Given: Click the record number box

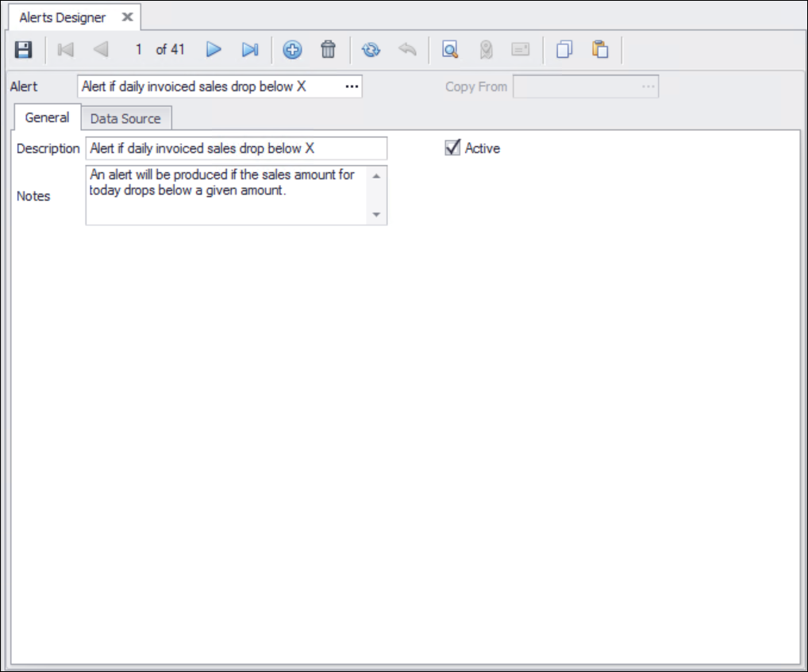Looking at the screenshot, I should pyautogui.click(x=139, y=50).
